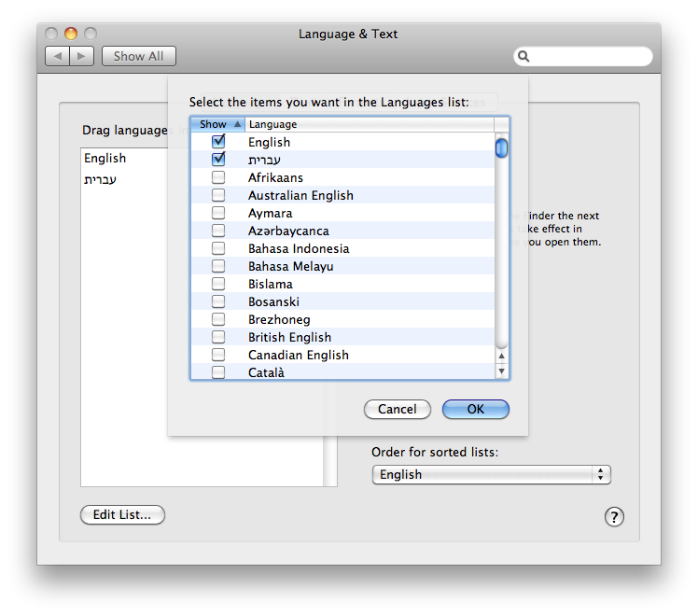Screen dimensions: 698x616
Task: Click the list scrollbar up arrow
Action: point(502,357)
